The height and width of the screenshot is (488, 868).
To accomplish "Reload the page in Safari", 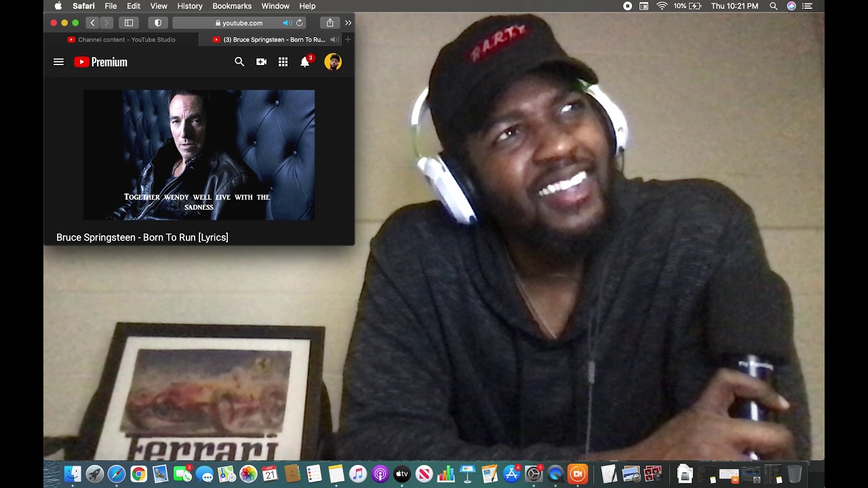I will 299,22.
